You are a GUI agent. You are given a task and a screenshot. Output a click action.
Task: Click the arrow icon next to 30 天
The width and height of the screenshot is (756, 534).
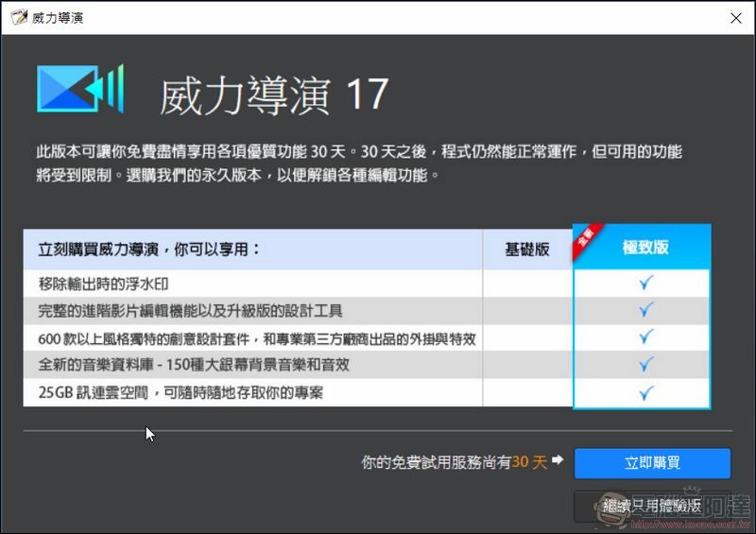pos(558,461)
